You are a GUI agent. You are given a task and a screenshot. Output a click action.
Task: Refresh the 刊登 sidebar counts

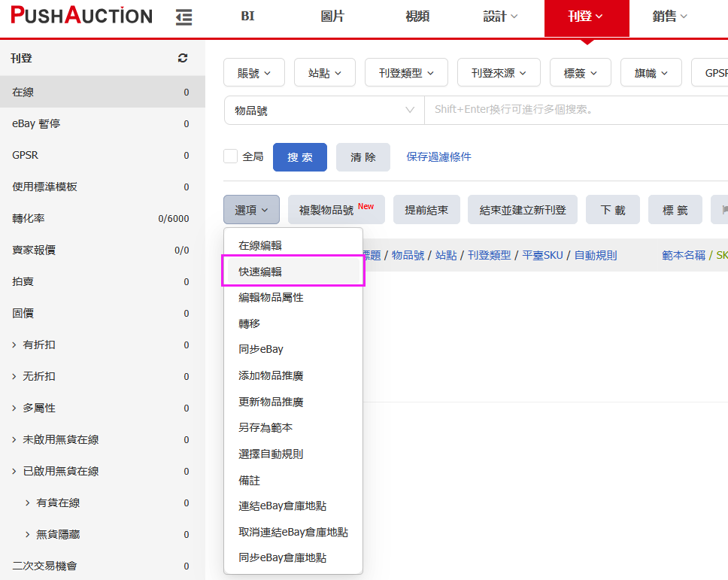(183, 58)
